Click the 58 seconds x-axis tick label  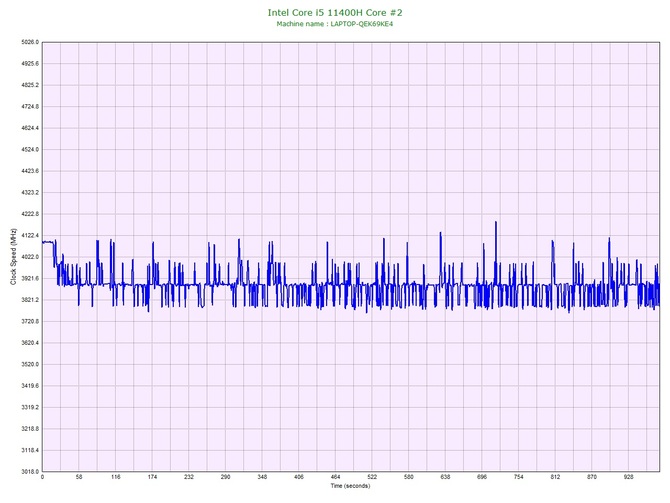coord(79,477)
